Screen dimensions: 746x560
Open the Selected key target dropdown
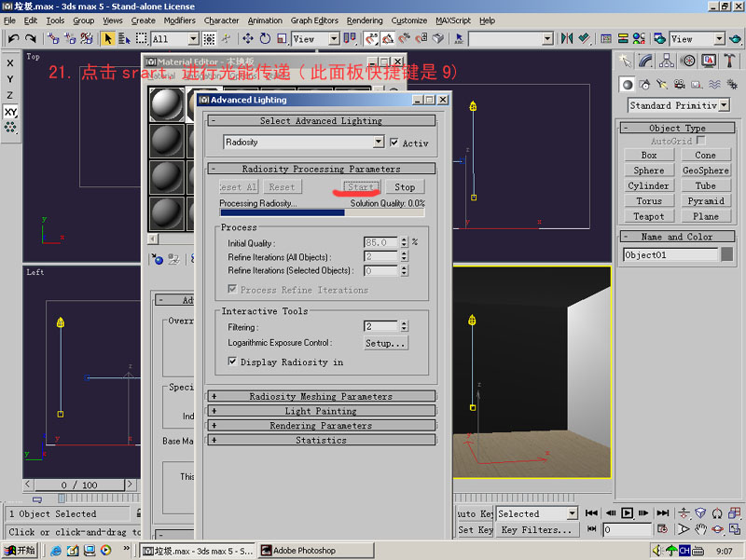(572, 513)
